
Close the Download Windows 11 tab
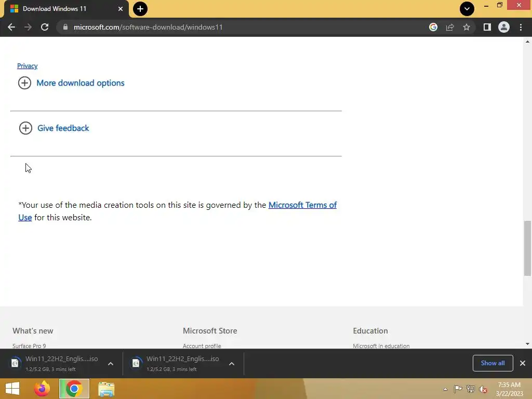[121, 9]
